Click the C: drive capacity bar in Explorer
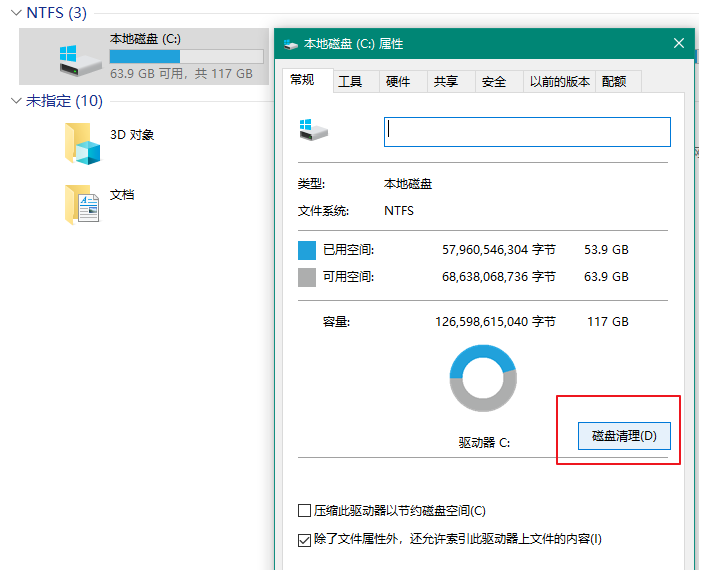Viewport: 726px width, 570px height. [187, 56]
